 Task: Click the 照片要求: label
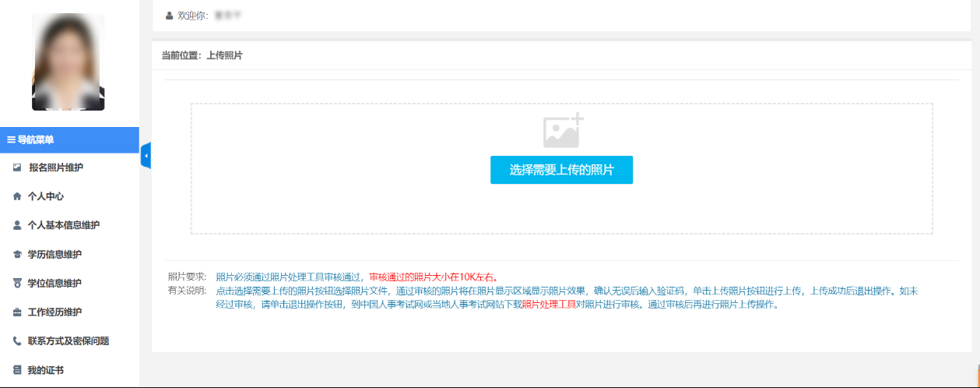coord(188,277)
